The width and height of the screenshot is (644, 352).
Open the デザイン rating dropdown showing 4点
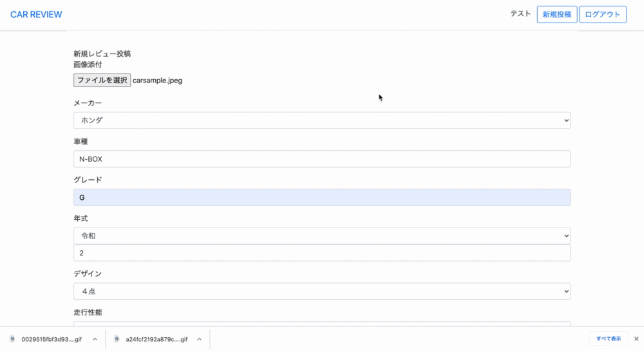pyautogui.click(x=322, y=291)
